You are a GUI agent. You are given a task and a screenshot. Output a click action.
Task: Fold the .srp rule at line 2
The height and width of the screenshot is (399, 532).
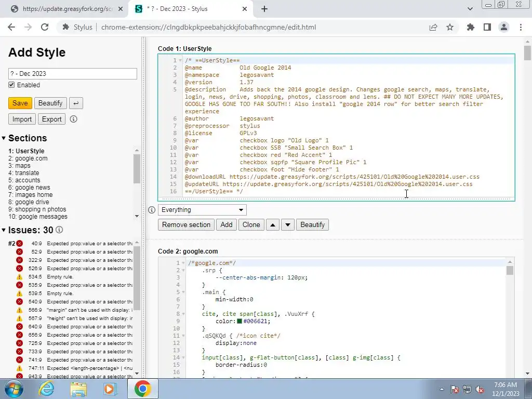pyautogui.click(x=183, y=270)
